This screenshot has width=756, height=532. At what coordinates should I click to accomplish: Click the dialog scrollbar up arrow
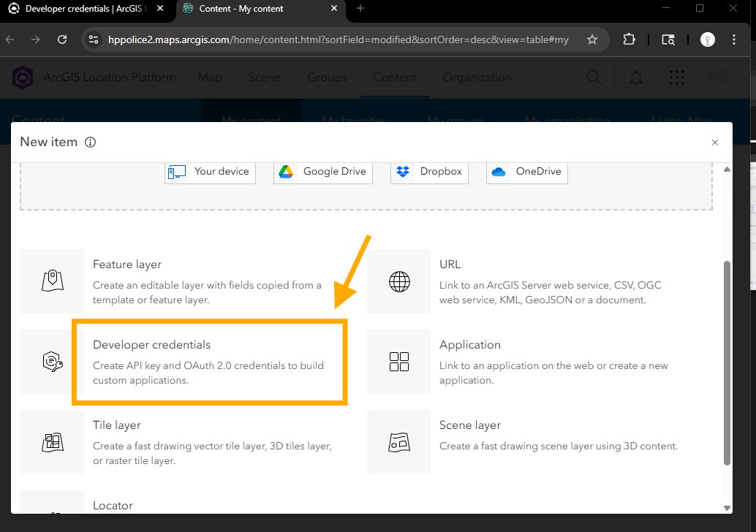(727, 169)
